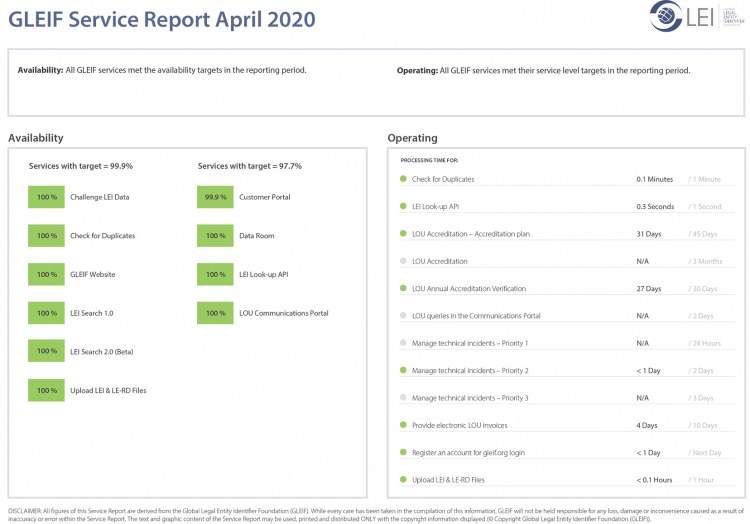
Task: Select the LOU Communications Portal service label
Action: (x=283, y=313)
